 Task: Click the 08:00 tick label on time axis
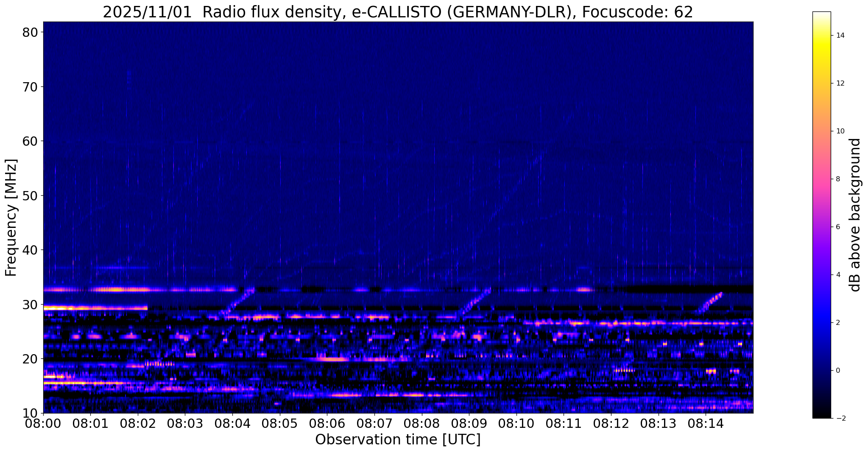(x=43, y=423)
